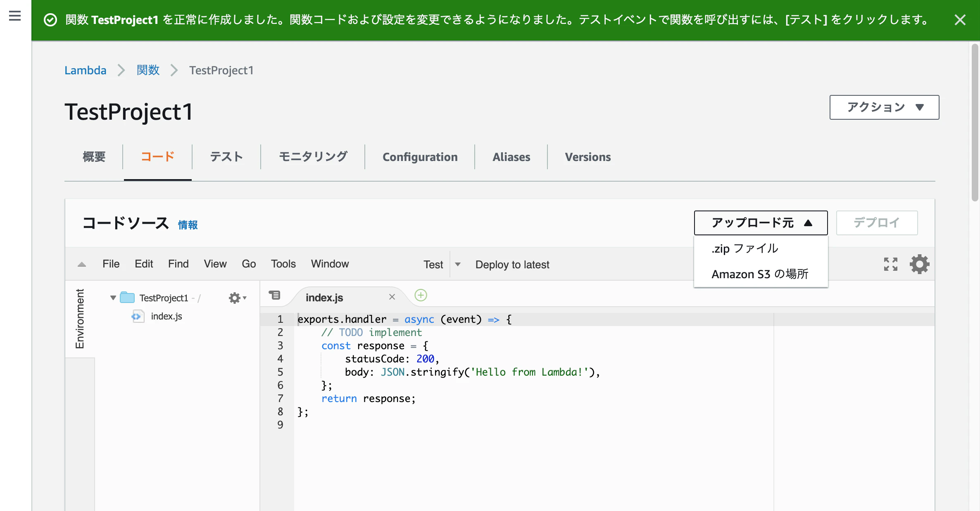Switch to the 概要 tab
The height and width of the screenshot is (511, 980).
[x=94, y=157]
